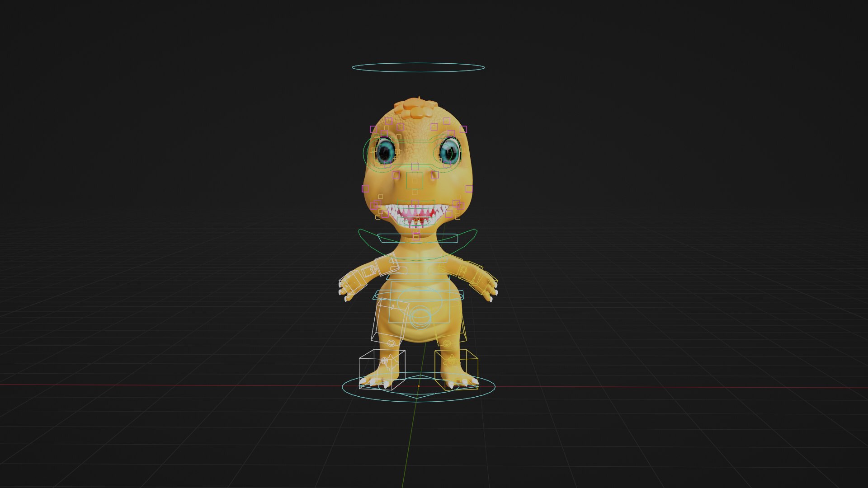The height and width of the screenshot is (488, 868).
Task: Click the green square nose control
Action: (415, 181)
